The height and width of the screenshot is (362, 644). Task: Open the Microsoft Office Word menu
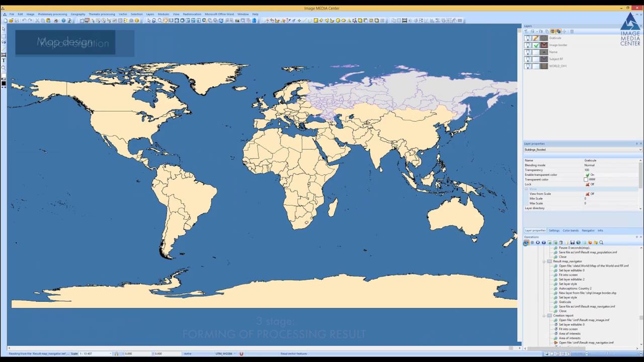[219, 14]
